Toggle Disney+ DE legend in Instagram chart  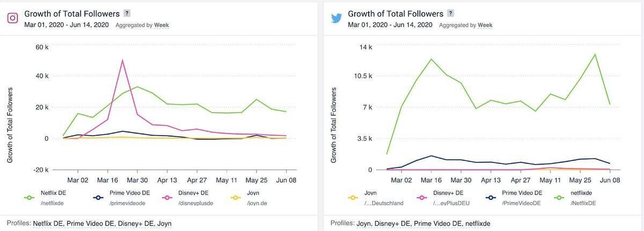point(169,197)
